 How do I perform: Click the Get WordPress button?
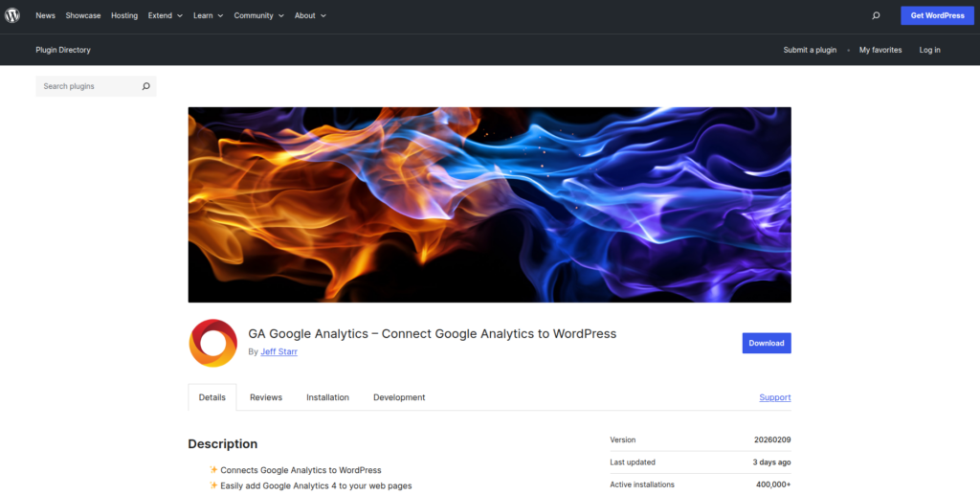pyautogui.click(x=937, y=15)
